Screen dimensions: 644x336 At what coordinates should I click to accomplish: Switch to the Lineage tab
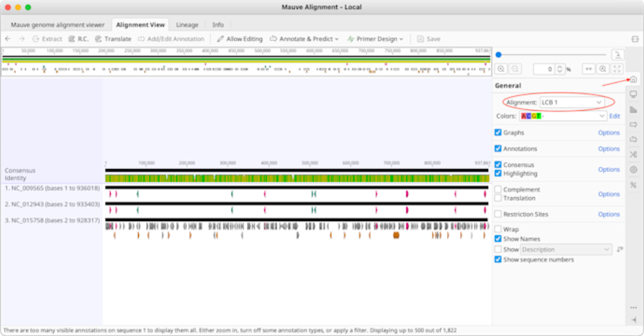187,25
